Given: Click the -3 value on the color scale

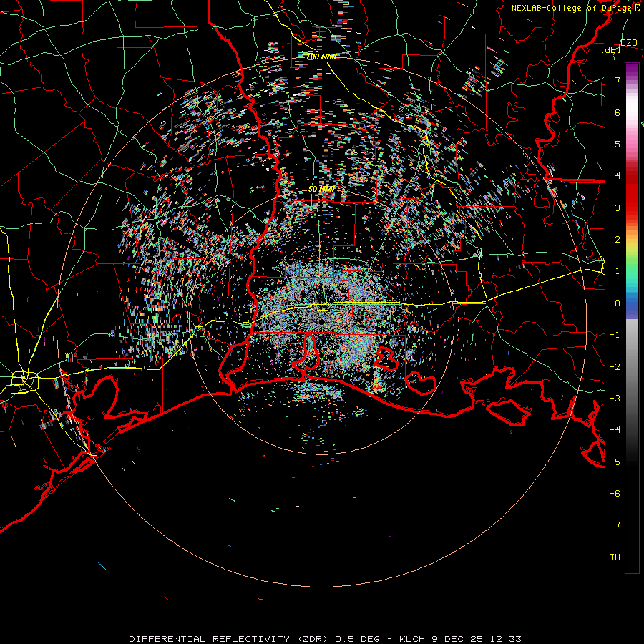Looking at the screenshot, I should tap(615, 399).
